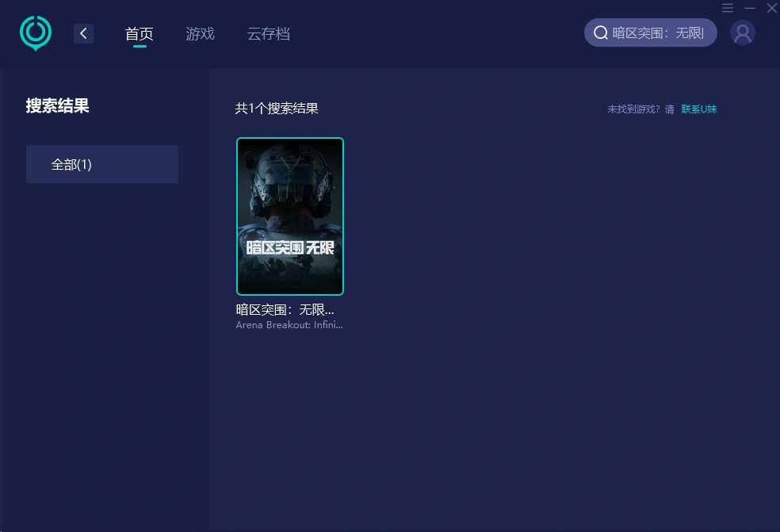
Task: Click the 搜索结果 sidebar heading
Action: point(57,105)
